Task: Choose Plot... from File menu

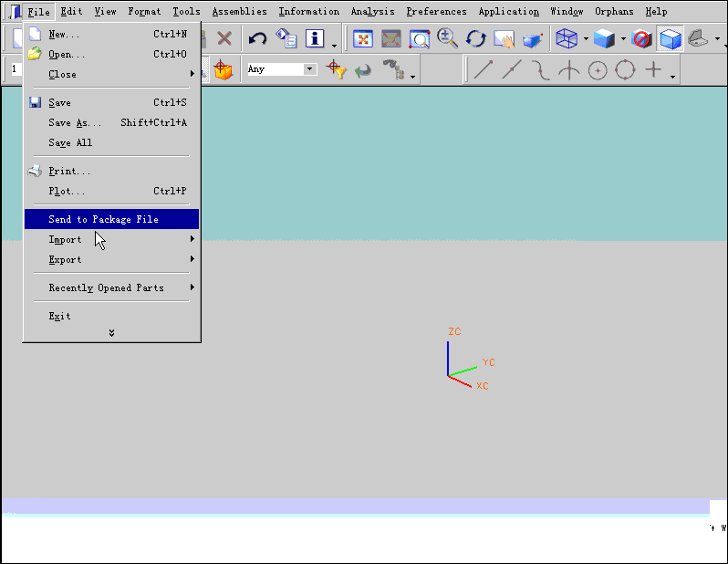Action: 111,191
